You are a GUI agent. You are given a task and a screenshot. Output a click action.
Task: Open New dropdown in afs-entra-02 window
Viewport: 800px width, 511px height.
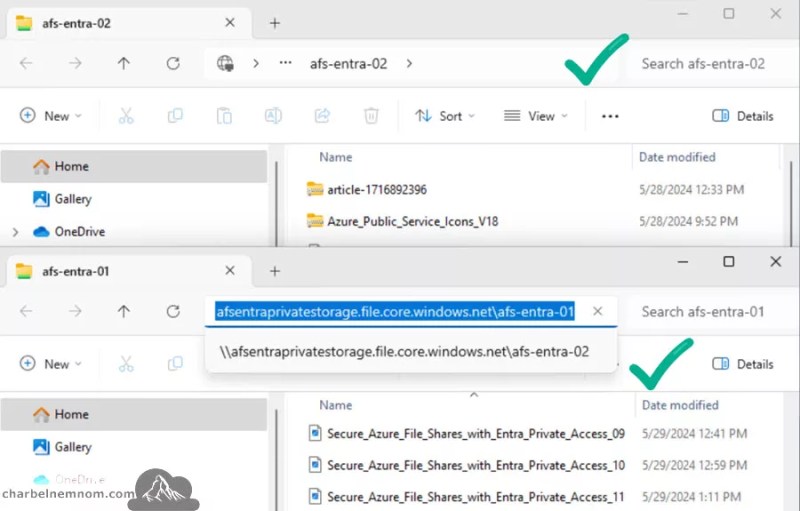[x=50, y=116]
